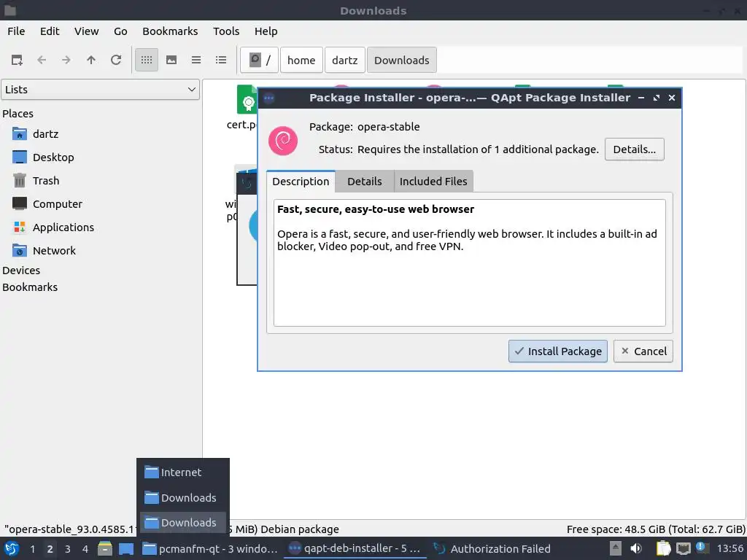Click the network status tray icon
Viewport: 747px width, 560px height.
tap(683, 548)
